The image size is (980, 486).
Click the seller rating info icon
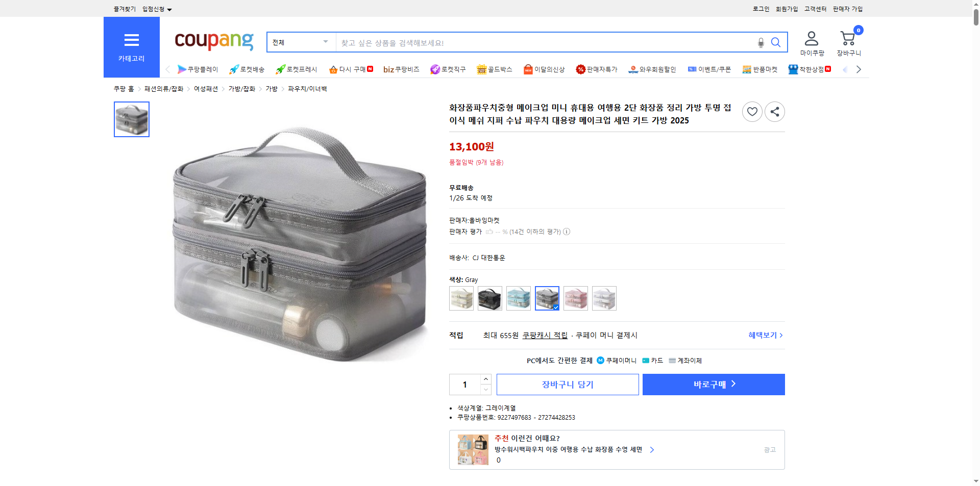tap(567, 232)
